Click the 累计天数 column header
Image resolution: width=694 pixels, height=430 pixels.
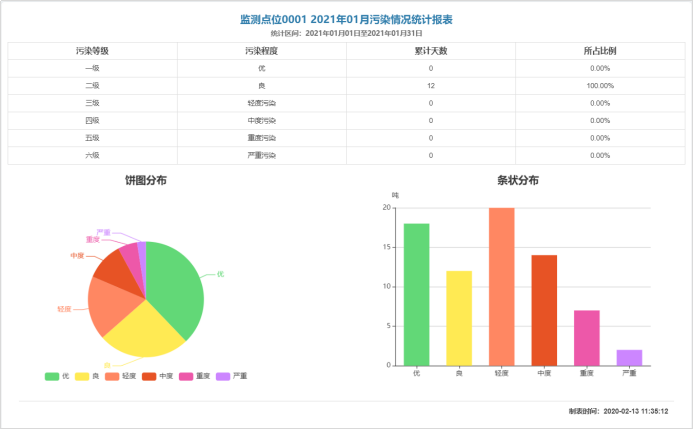click(430, 50)
